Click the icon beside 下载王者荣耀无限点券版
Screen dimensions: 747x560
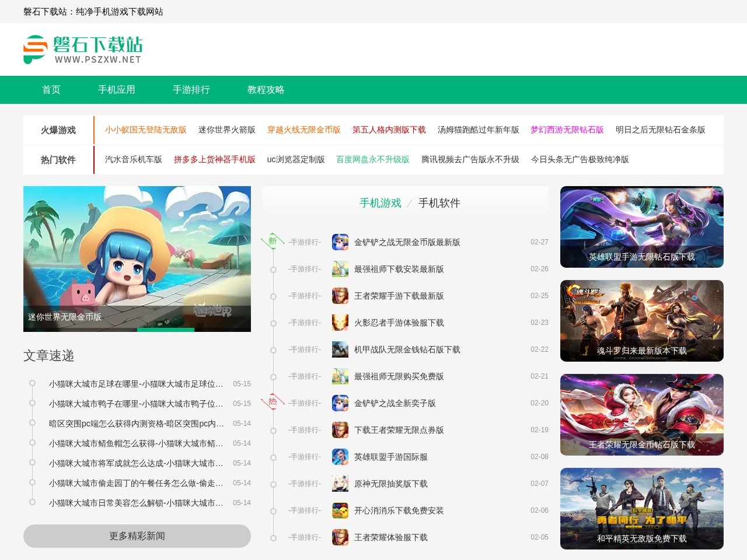pyautogui.click(x=340, y=430)
